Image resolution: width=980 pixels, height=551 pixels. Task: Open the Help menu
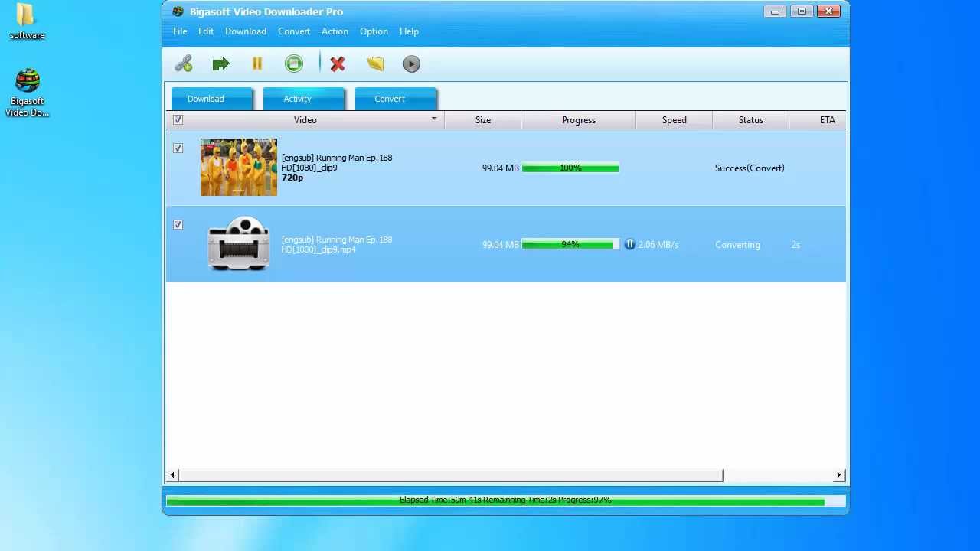tap(409, 31)
